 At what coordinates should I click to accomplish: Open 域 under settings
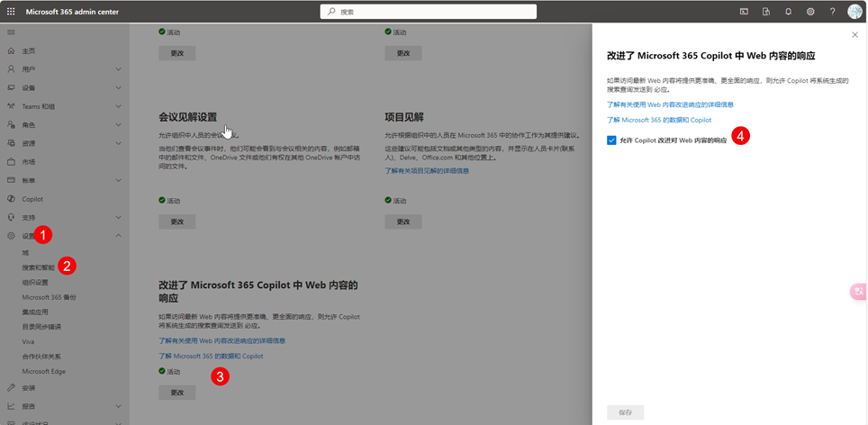click(25, 252)
